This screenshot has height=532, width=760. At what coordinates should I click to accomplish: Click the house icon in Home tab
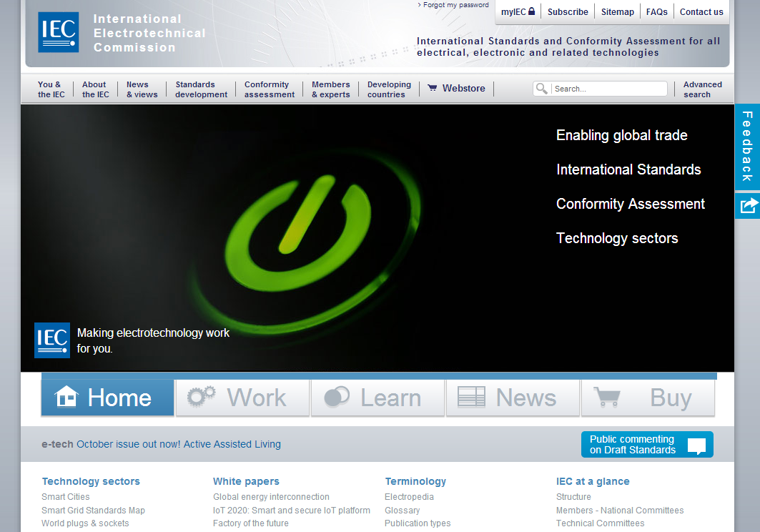pyautogui.click(x=66, y=396)
